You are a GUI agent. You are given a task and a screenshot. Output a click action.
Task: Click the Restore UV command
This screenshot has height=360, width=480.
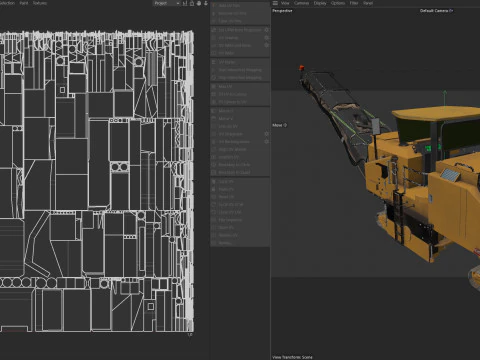pos(240,235)
